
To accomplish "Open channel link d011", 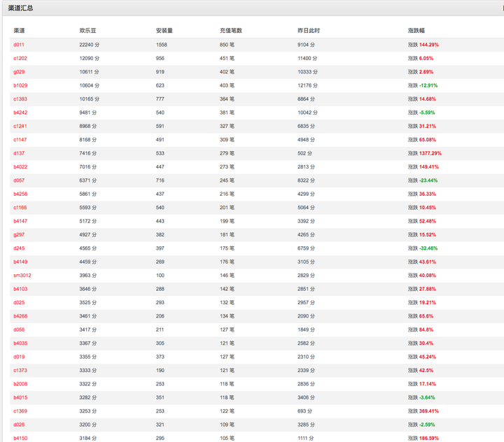I will pyautogui.click(x=19, y=45).
